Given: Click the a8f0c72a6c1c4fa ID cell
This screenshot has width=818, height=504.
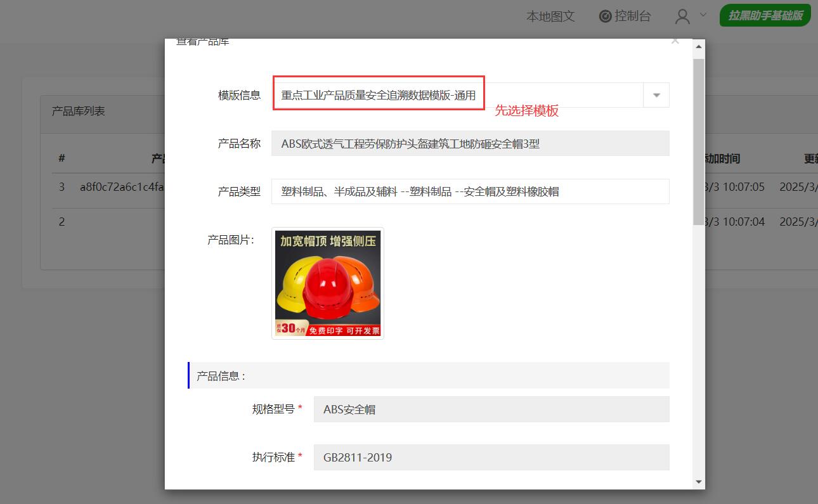Looking at the screenshot, I should point(122,187).
